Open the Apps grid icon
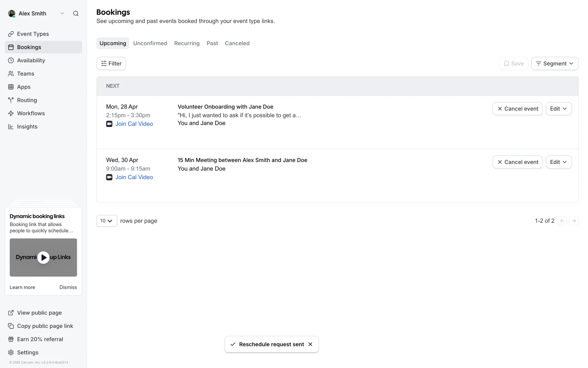 (x=11, y=87)
